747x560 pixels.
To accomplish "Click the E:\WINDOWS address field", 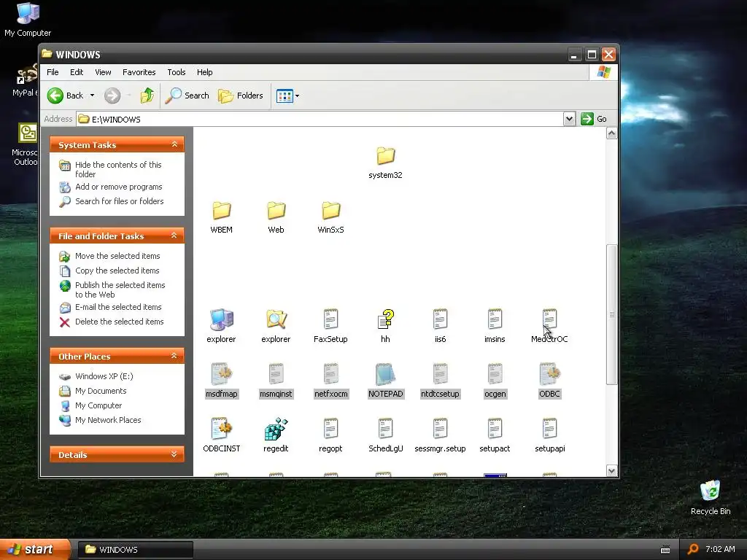I will point(320,119).
